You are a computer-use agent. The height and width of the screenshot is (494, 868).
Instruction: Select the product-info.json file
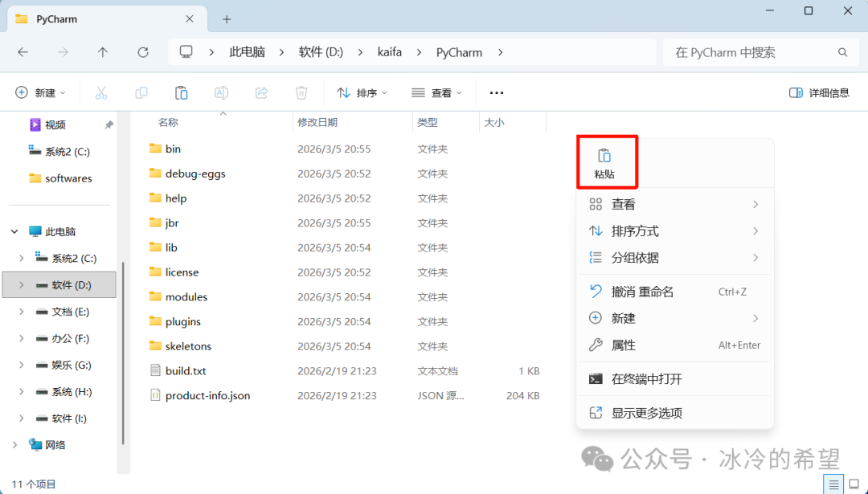207,396
